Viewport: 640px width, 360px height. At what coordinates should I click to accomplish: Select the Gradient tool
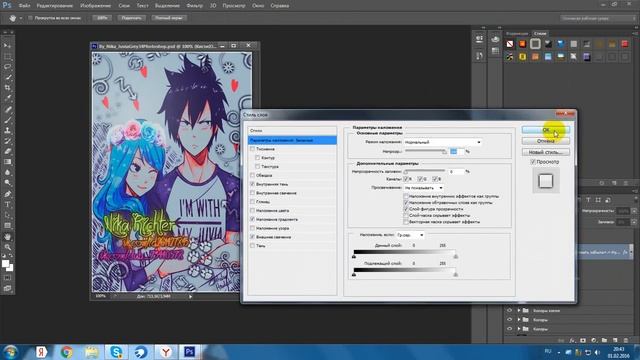coord(7,162)
